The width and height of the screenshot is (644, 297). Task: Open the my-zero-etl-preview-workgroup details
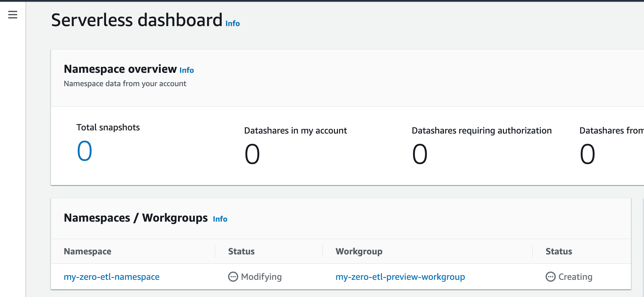[x=400, y=277]
